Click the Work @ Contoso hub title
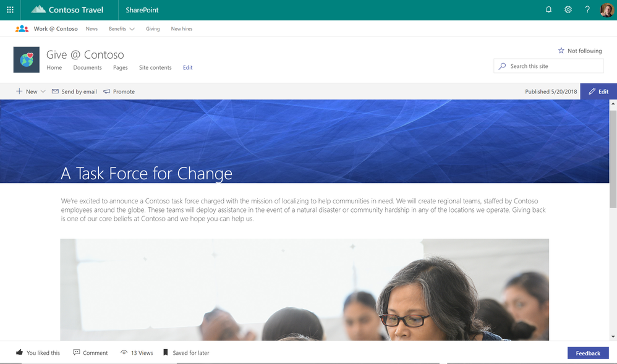 (x=56, y=28)
